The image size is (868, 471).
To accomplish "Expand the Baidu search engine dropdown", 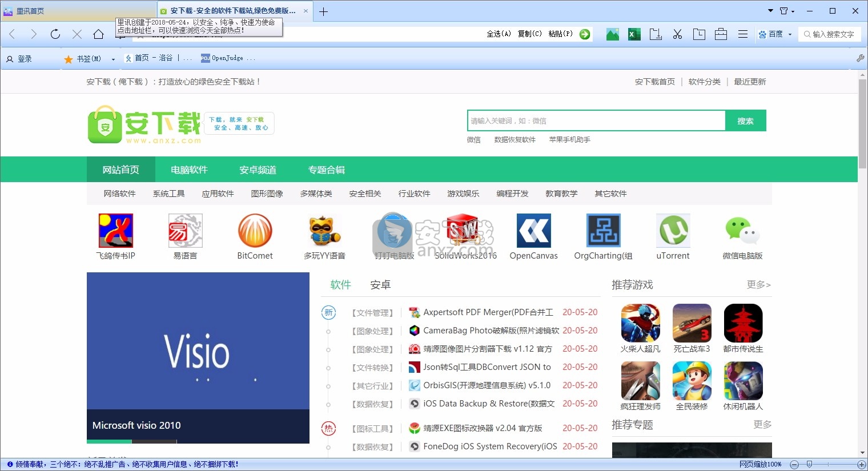I will [x=790, y=34].
